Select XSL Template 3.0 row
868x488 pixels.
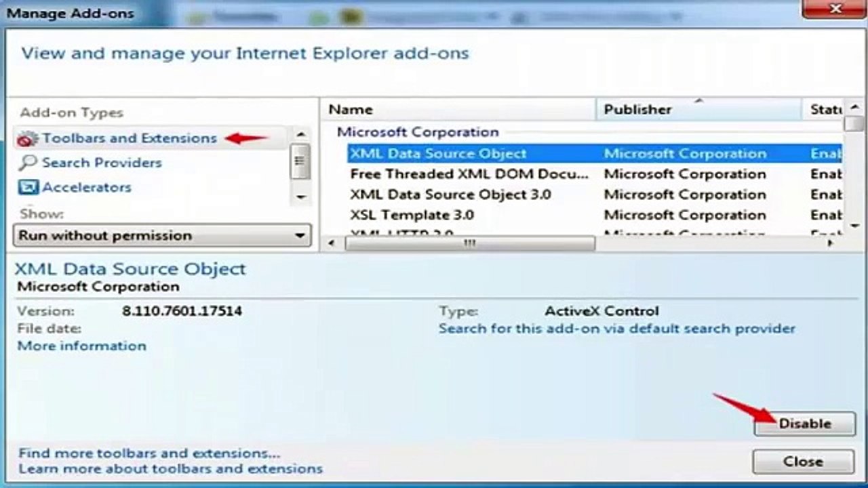(595, 215)
